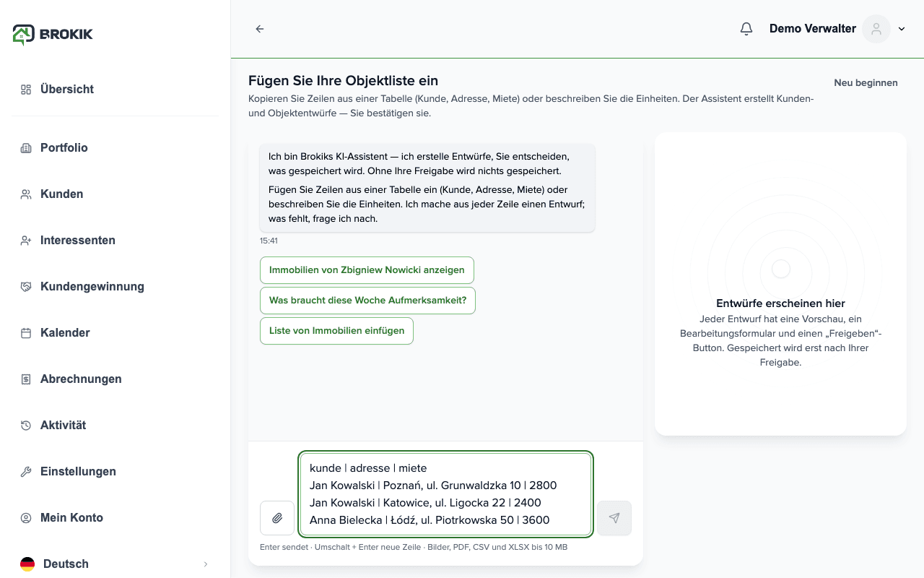Click the 15:41 message timestamp
The width and height of the screenshot is (924, 578).
269,241
